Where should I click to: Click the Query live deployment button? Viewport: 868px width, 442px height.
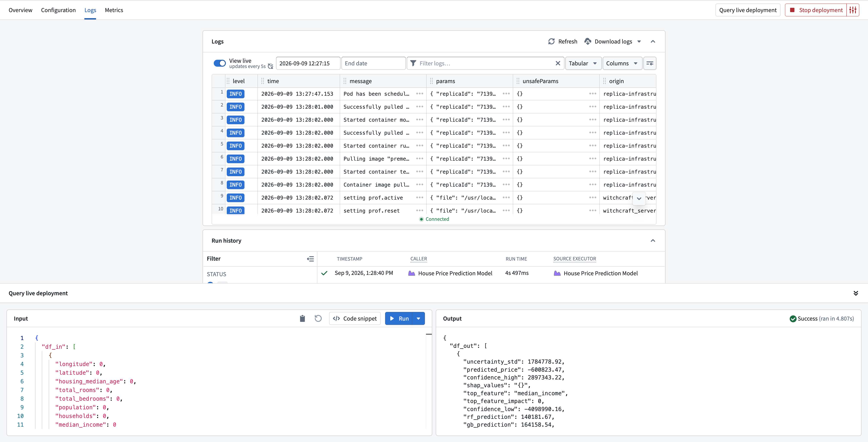pos(748,10)
